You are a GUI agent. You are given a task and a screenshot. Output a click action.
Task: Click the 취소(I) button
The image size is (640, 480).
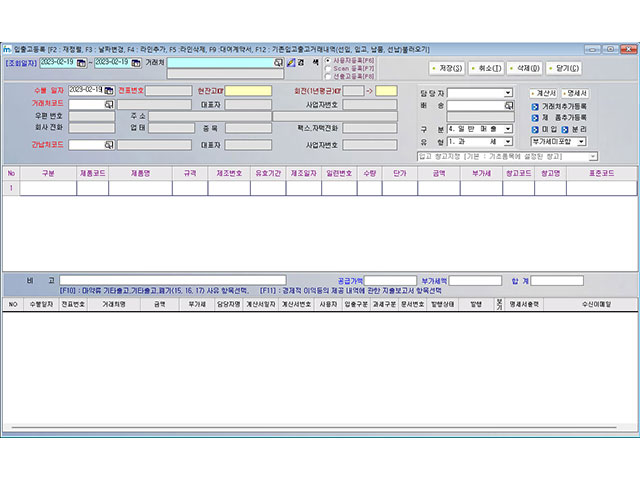(x=487, y=68)
